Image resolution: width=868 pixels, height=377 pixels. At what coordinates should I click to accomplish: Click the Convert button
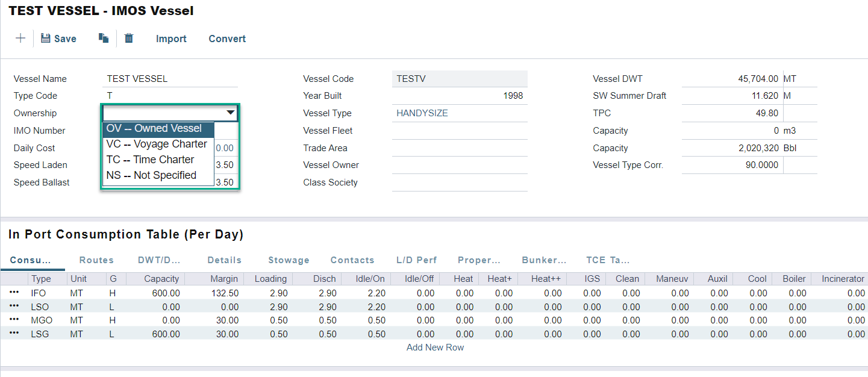pyautogui.click(x=227, y=38)
